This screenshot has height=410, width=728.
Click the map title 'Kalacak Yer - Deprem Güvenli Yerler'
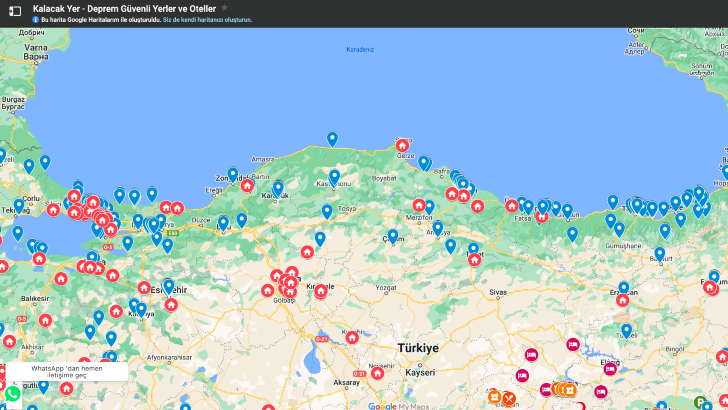point(124,8)
